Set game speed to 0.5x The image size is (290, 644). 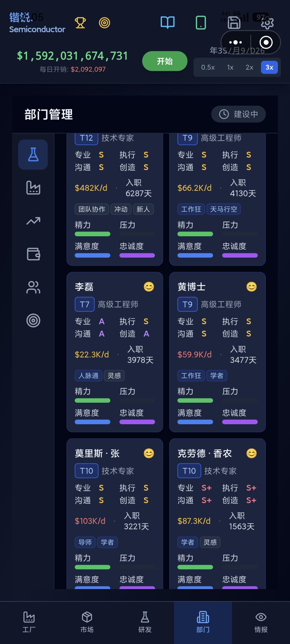click(x=208, y=67)
